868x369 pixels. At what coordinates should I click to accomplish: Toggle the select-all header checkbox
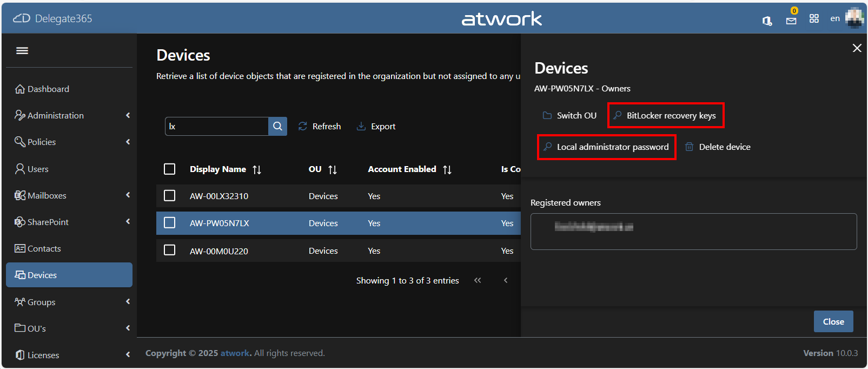[x=169, y=169]
